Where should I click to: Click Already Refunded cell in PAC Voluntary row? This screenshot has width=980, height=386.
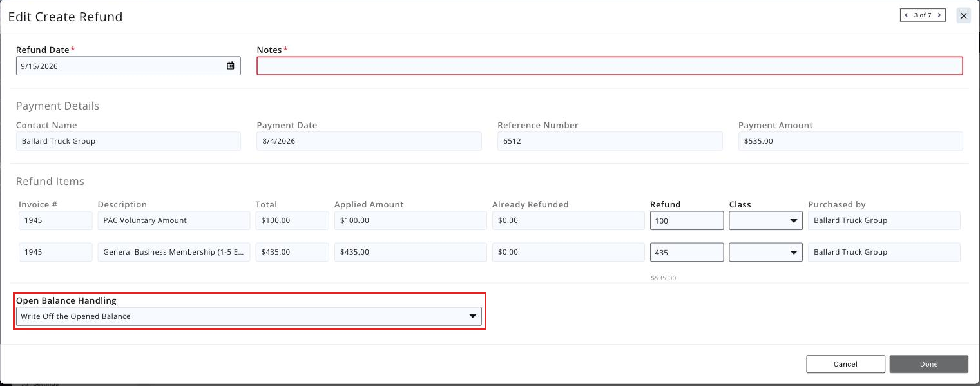(568, 220)
